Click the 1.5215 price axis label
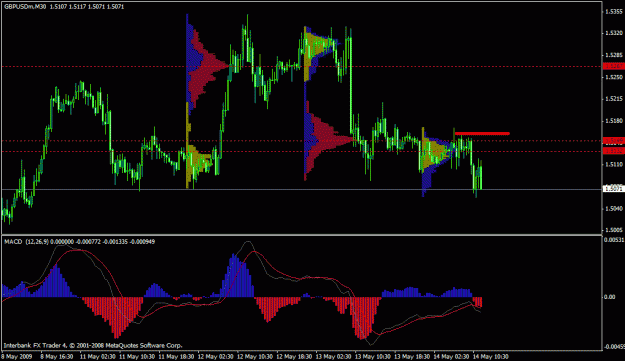 (x=614, y=98)
